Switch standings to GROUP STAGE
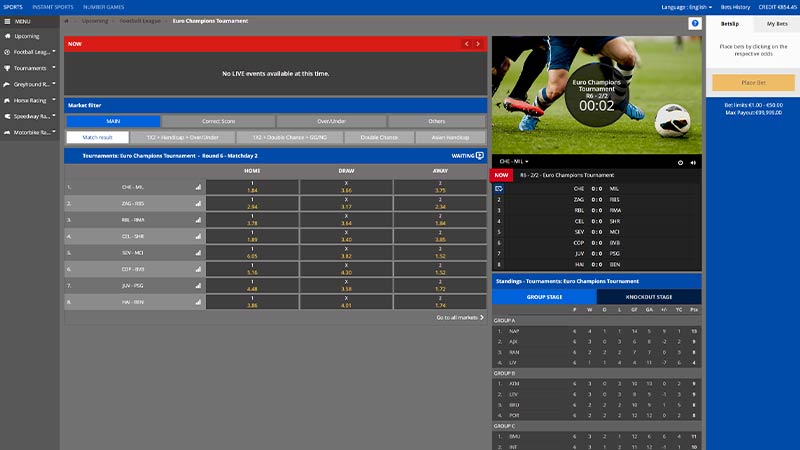 coord(544,296)
